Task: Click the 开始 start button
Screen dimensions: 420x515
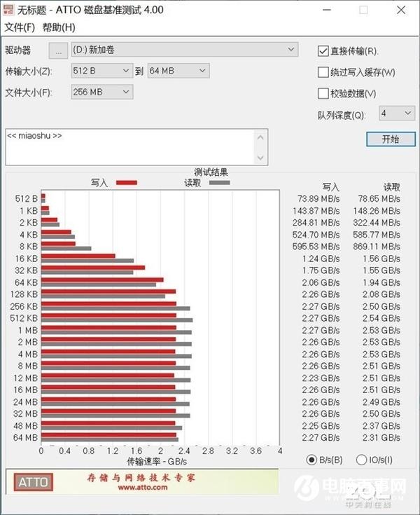Action: pos(391,139)
